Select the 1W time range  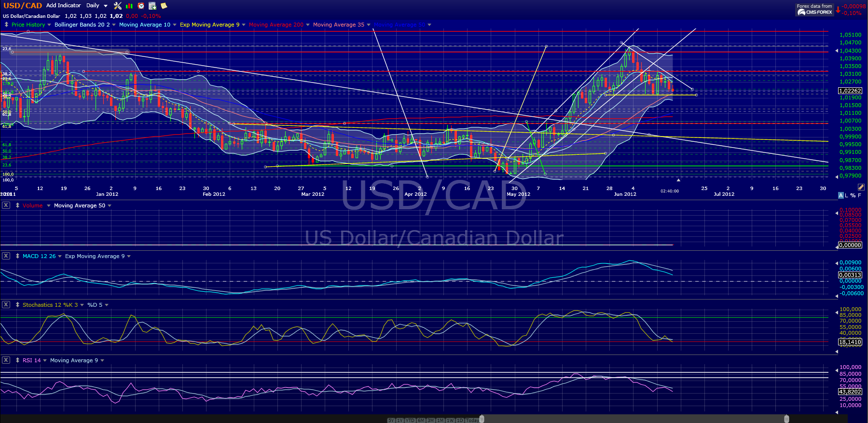pos(450,420)
